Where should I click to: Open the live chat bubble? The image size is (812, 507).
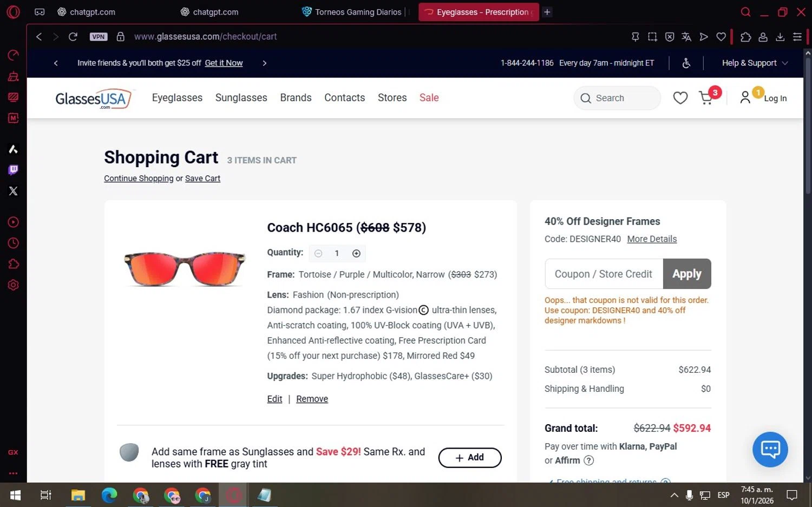point(770,449)
